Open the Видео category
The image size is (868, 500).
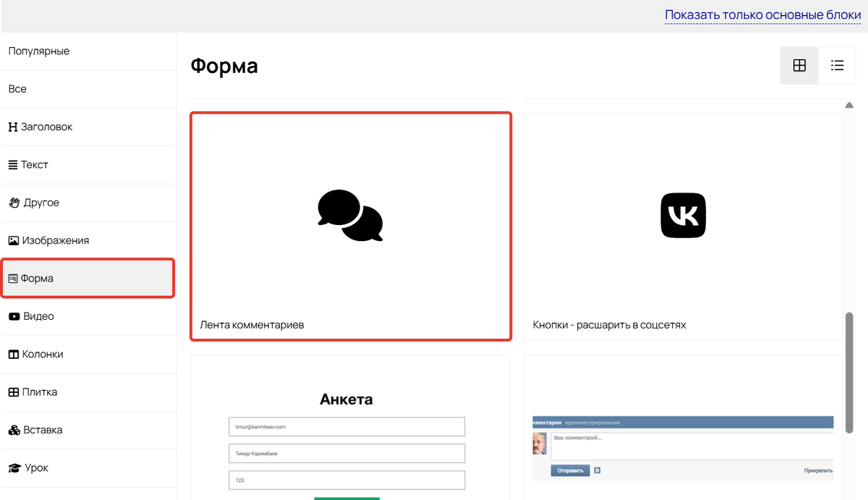pyautogui.click(x=38, y=316)
